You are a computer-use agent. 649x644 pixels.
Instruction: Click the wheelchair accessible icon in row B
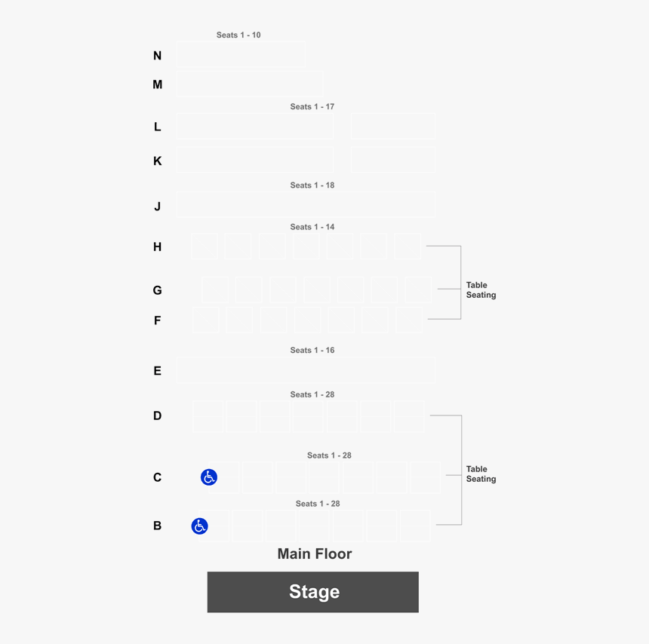pyautogui.click(x=199, y=526)
